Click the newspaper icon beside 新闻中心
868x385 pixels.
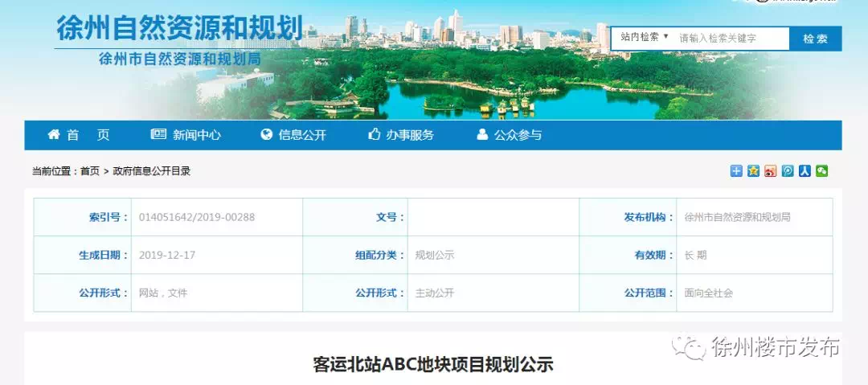coord(158,134)
